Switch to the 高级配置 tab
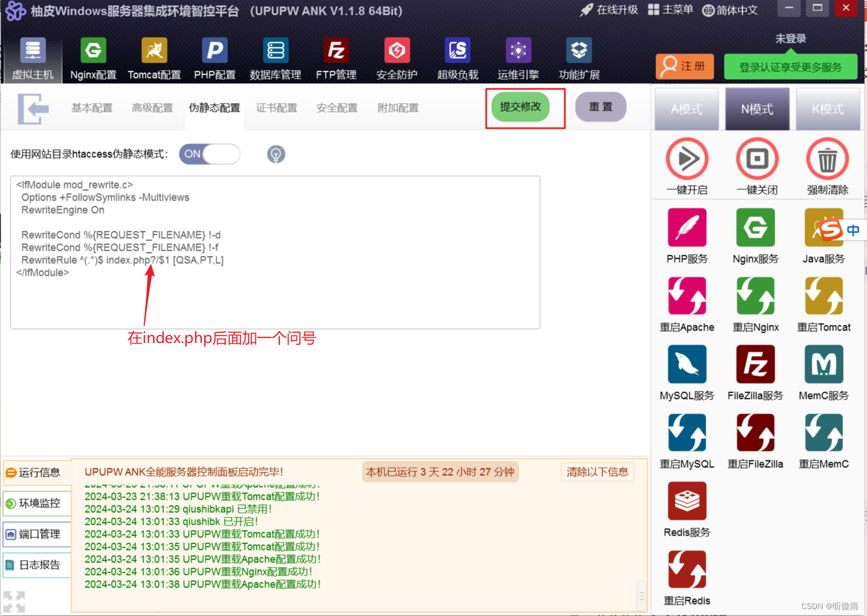 coord(152,108)
